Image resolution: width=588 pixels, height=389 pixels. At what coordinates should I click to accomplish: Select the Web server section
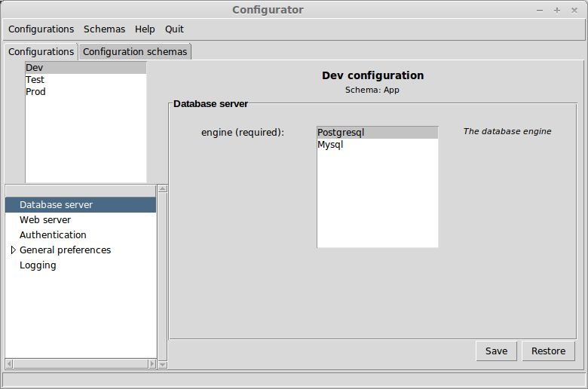[81, 220]
